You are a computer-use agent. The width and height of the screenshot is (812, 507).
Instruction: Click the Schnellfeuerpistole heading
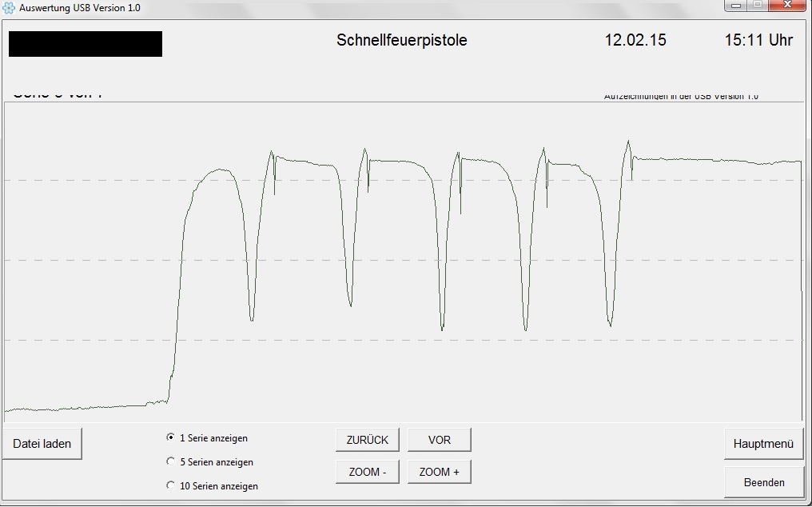tap(402, 41)
